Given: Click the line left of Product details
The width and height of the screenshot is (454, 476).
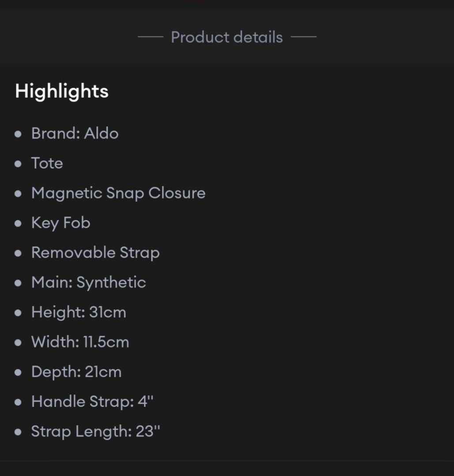Looking at the screenshot, I should tap(150, 37).
